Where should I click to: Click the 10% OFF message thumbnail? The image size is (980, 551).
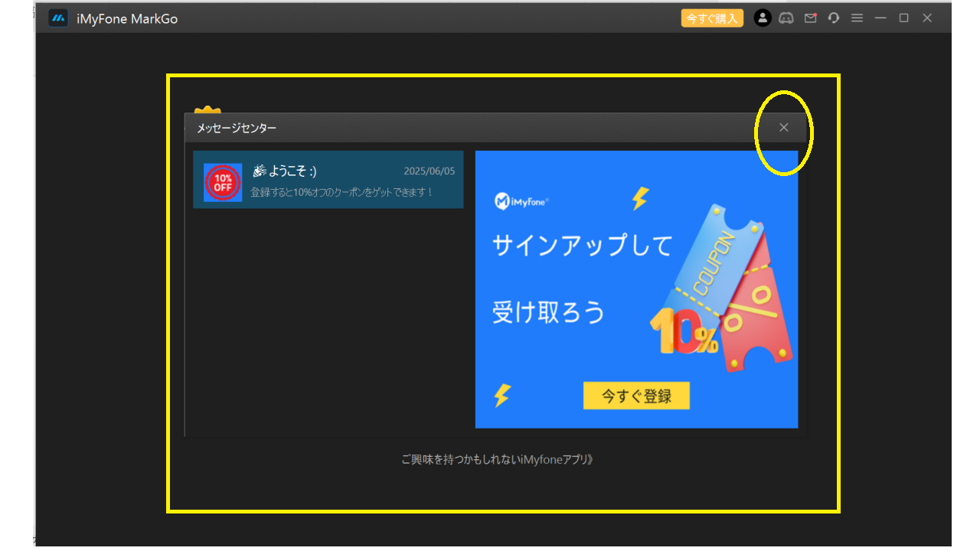tap(223, 182)
